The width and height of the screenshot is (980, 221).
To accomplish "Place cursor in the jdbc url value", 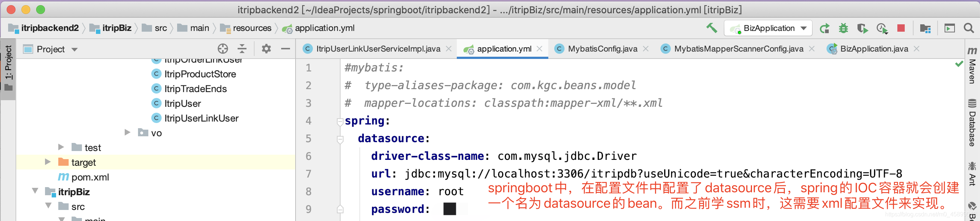I will (653, 174).
